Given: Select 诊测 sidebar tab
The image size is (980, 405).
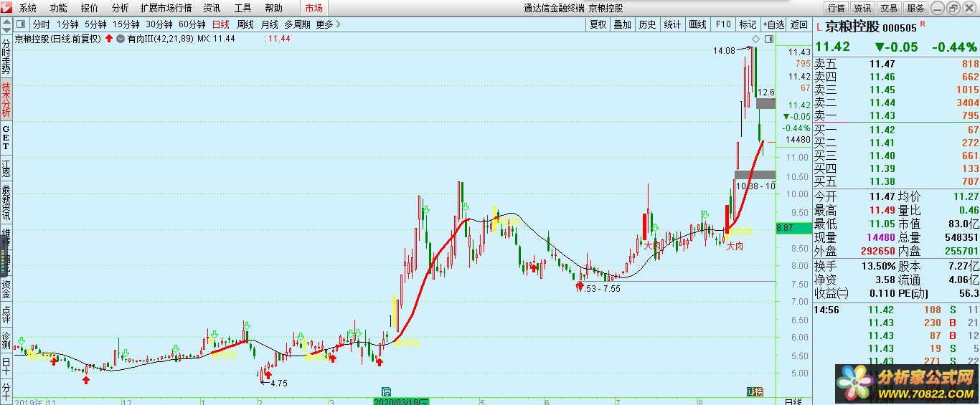Looking at the screenshot, I should [6, 341].
